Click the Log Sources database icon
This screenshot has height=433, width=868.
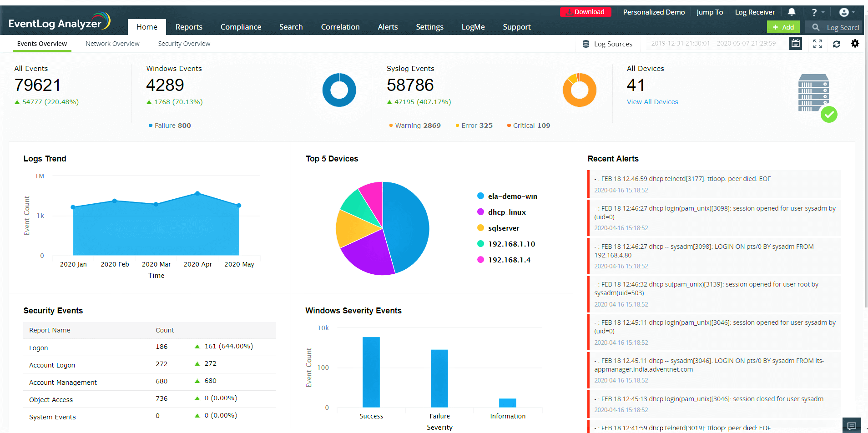point(586,44)
